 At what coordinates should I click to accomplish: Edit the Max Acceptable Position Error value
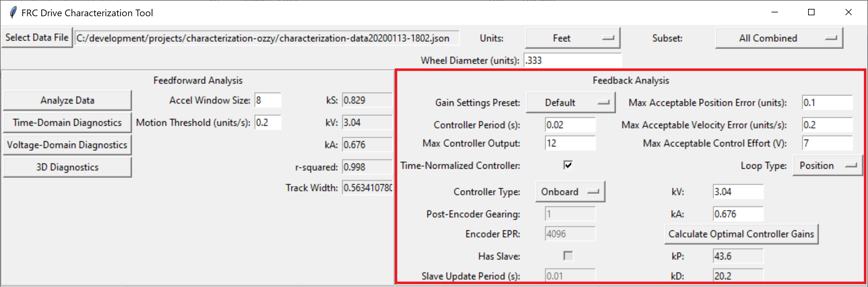pos(827,102)
